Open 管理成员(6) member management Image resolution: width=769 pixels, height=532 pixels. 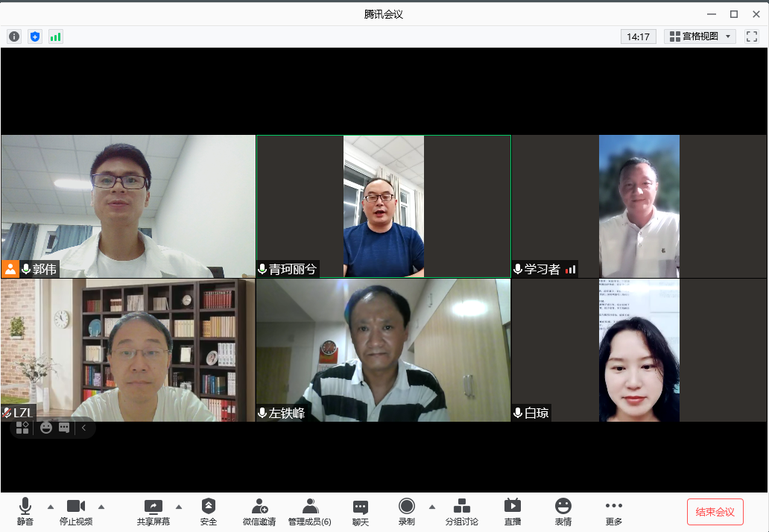click(x=310, y=512)
